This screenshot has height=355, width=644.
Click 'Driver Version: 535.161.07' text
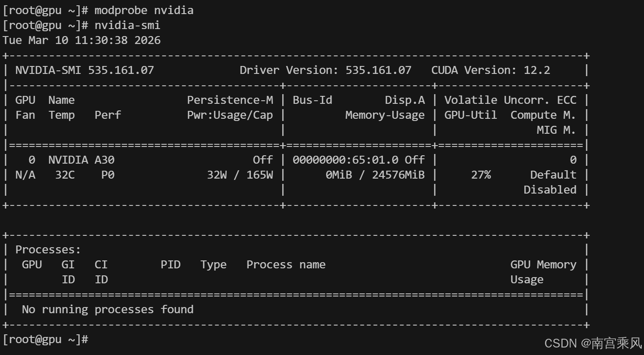[x=325, y=70]
